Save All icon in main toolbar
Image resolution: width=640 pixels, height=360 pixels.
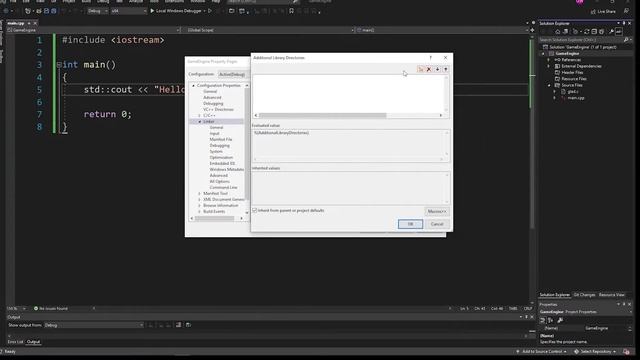click(x=53, y=11)
